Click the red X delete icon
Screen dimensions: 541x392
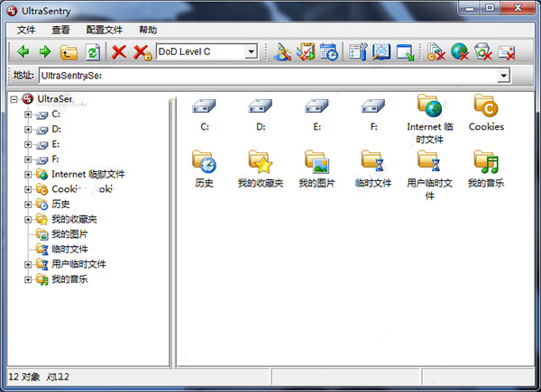point(119,52)
